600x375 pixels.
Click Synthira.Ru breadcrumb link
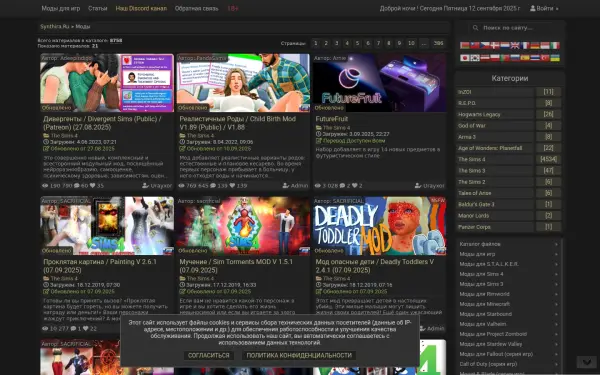[55, 26]
